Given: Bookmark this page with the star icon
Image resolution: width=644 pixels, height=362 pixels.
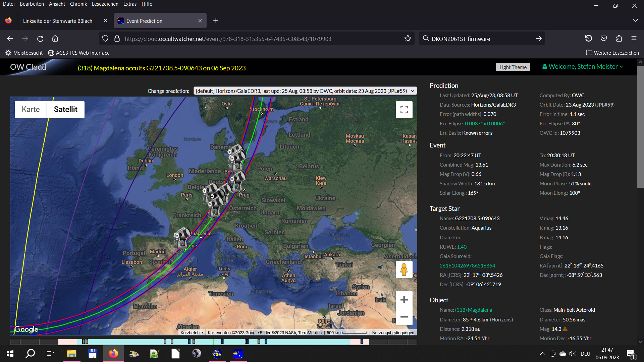Looking at the screenshot, I should (408, 39).
